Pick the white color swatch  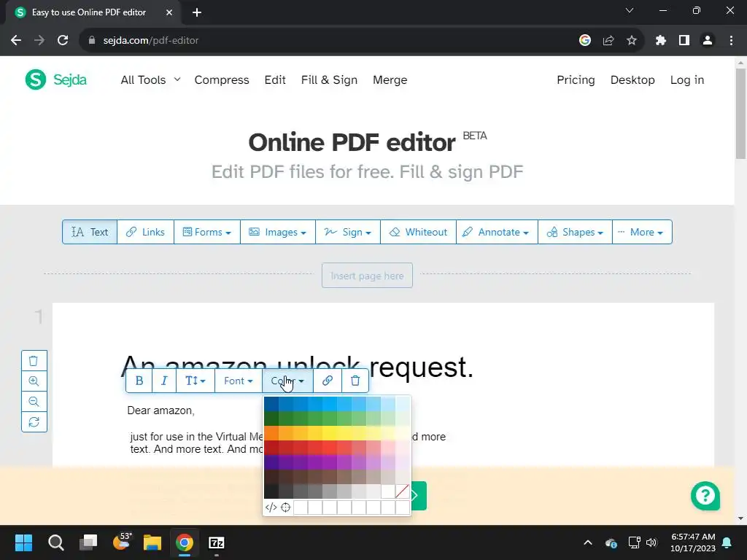point(388,491)
